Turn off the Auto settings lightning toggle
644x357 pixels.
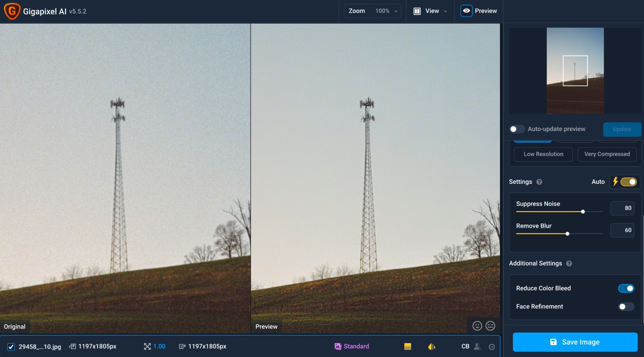[628, 182]
